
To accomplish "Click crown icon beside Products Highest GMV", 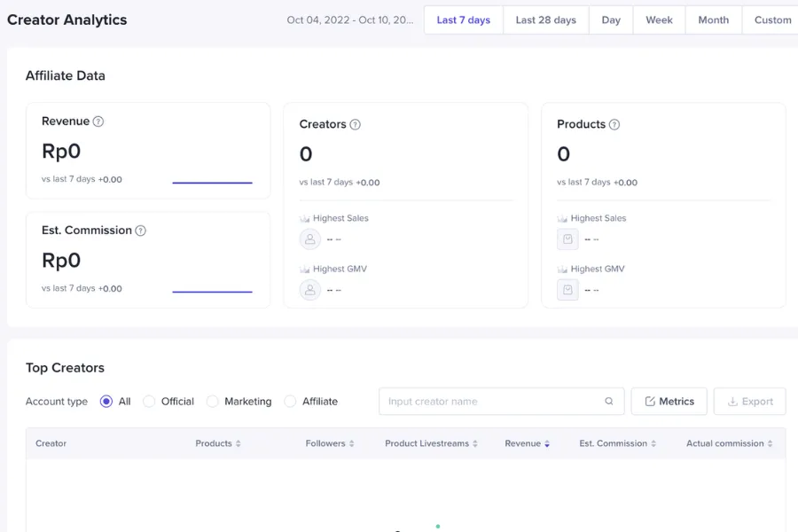I will point(562,270).
